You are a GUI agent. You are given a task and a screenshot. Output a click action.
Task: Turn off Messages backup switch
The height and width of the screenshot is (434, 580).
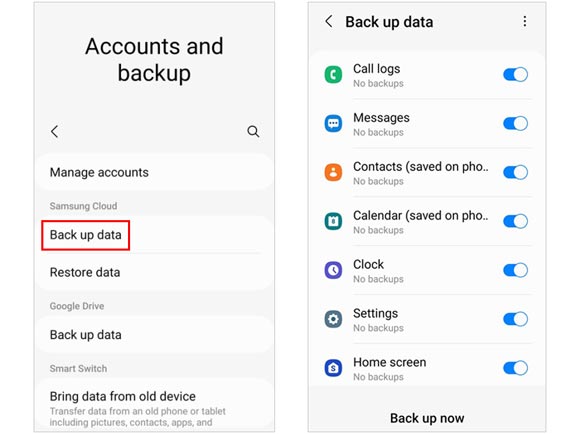click(515, 124)
